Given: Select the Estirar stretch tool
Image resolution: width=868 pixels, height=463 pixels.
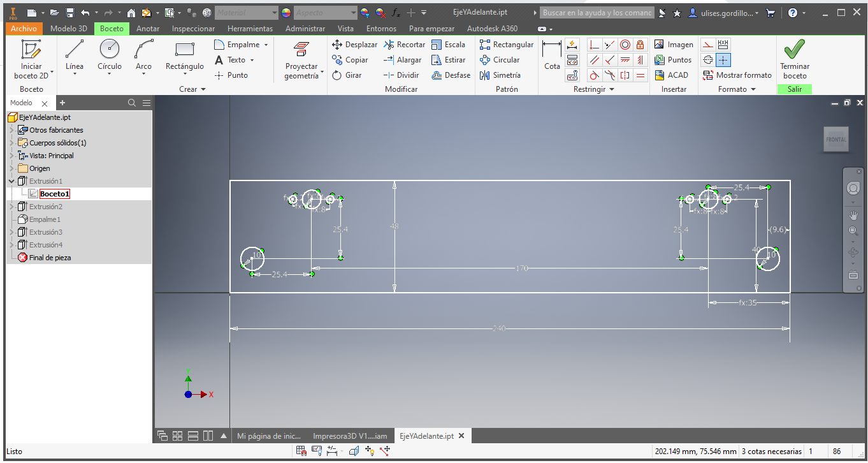Looking at the screenshot, I should click(x=448, y=60).
